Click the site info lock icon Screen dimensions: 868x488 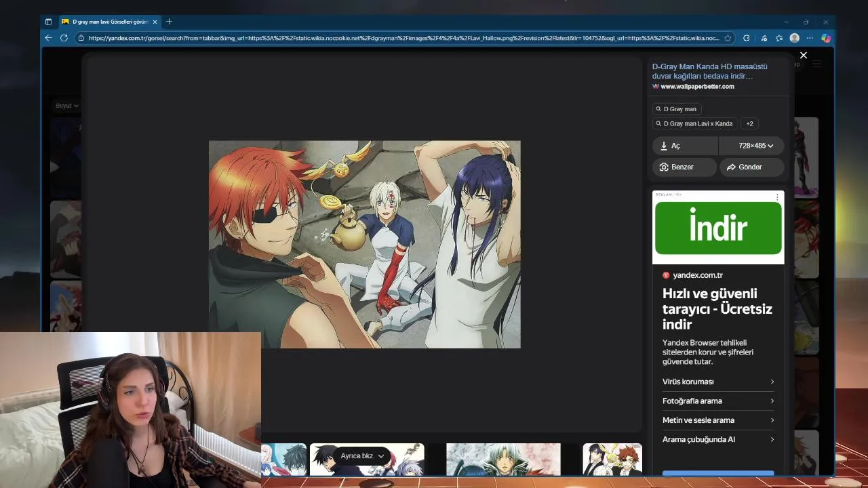81,38
